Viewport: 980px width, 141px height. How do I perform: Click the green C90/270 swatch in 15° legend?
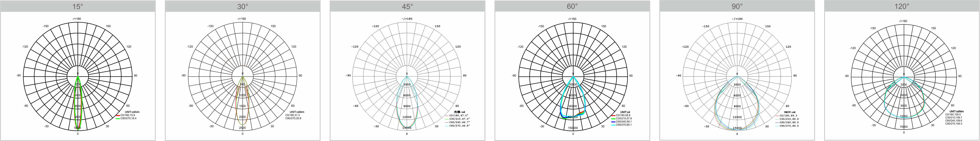(x=118, y=119)
